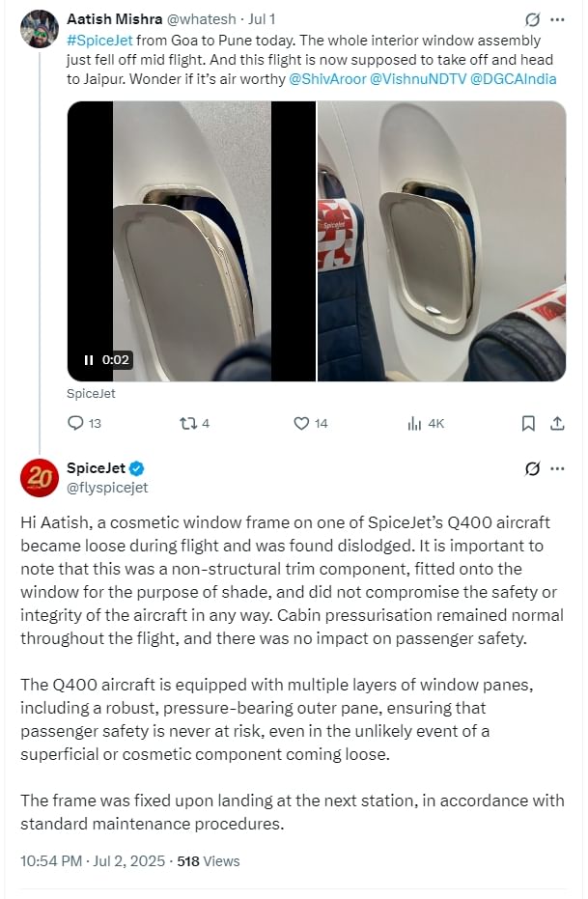Click the #SpiceJet hashtag link
Viewport: 588px width, 899px height.
pos(100,41)
